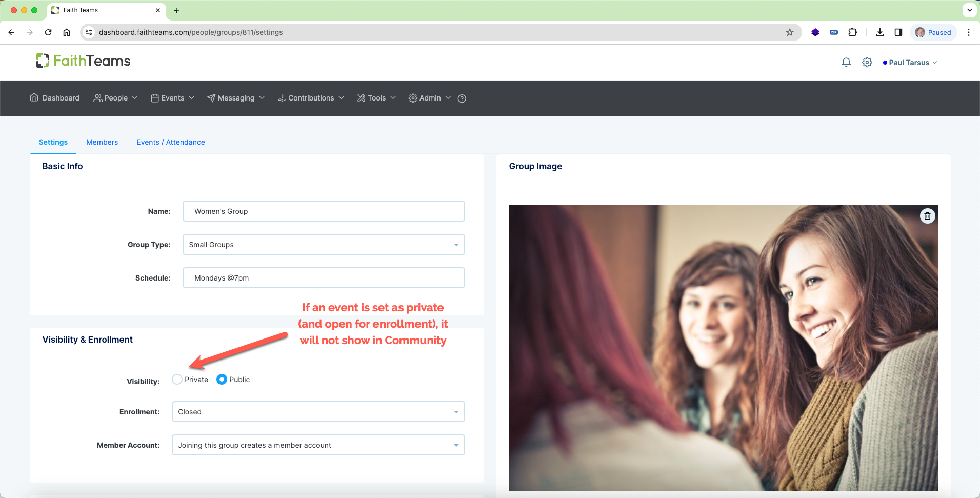Open the tab search chevron
This screenshot has width=980, height=498.
click(970, 10)
